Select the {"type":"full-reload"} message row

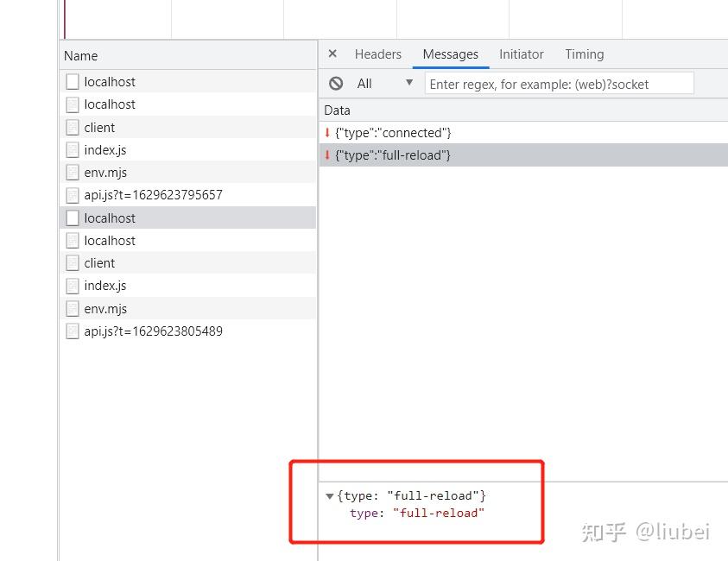pyautogui.click(x=523, y=155)
